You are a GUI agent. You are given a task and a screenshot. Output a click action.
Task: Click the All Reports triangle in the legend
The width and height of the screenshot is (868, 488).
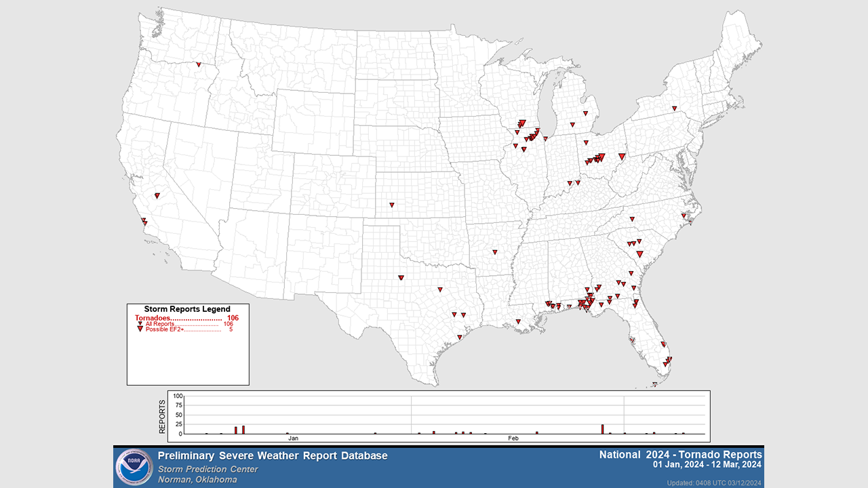pyautogui.click(x=140, y=324)
